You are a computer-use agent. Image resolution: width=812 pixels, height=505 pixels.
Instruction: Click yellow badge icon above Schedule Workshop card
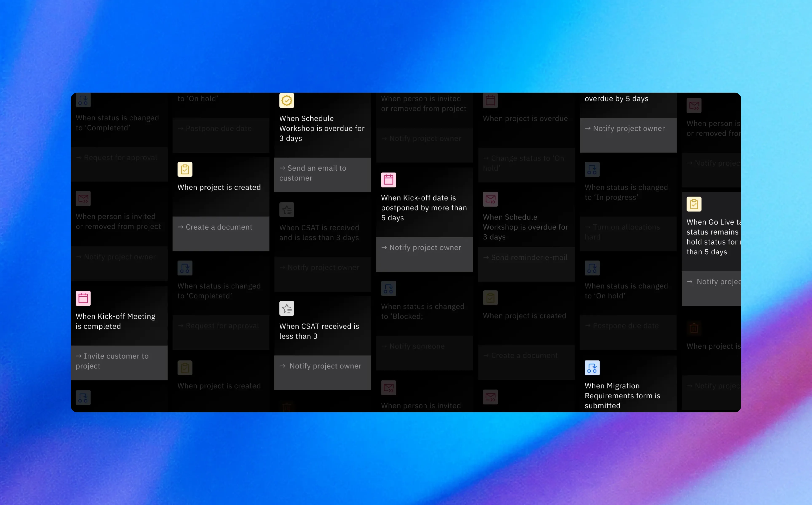[286, 101]
